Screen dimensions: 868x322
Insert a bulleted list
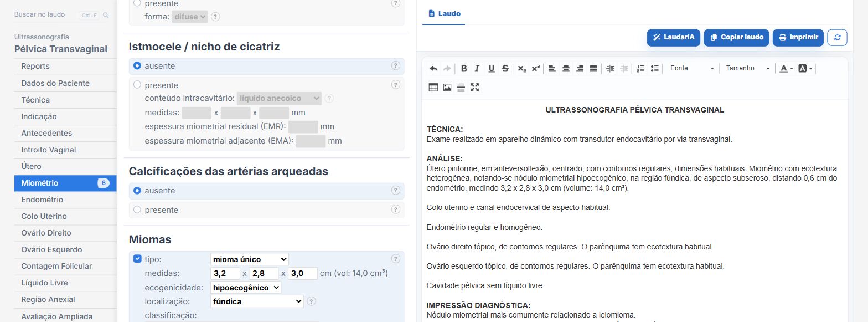pyautogui.click(x=655, y=69)
